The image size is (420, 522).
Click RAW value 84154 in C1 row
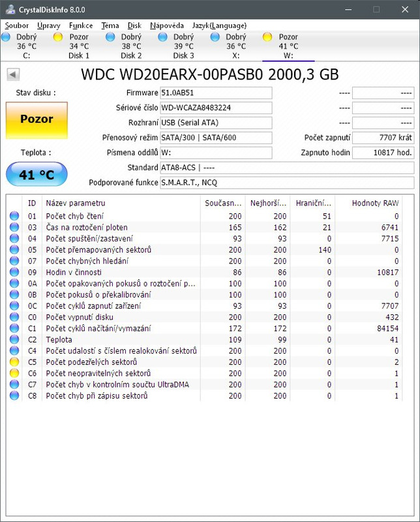(387, 329)
